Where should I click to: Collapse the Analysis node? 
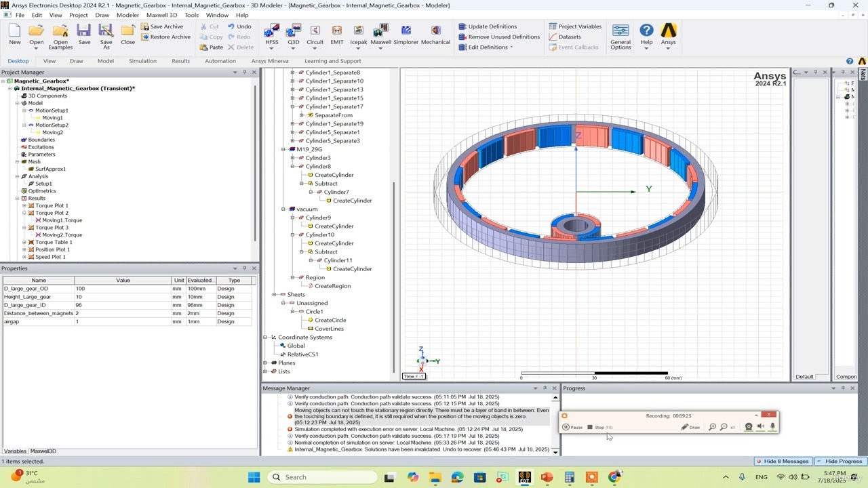click(18, 176)
